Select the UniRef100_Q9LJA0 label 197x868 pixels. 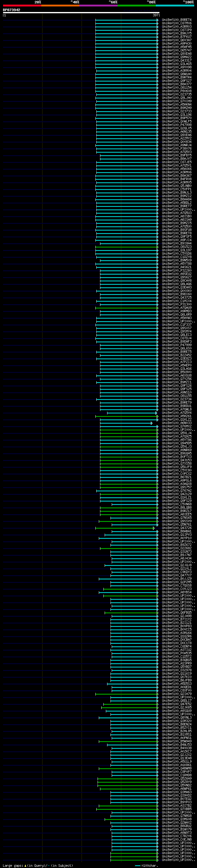[177, 98]
